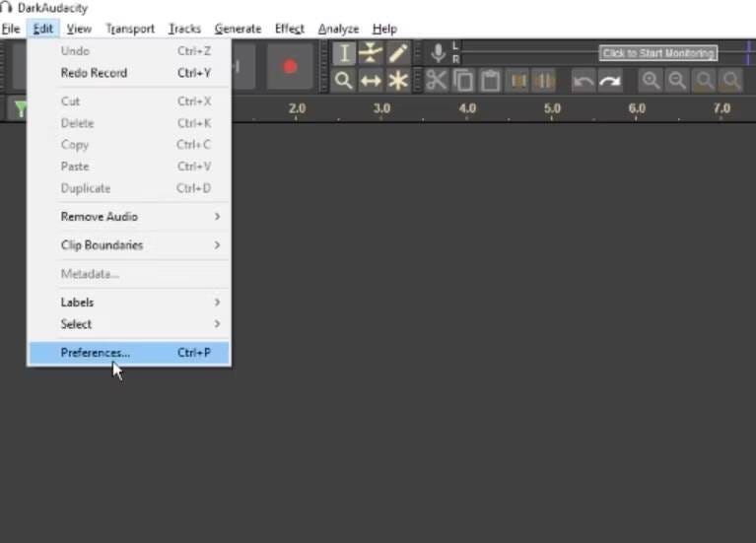Click the Fit Selection zoom icon

click(x=705, y=81)
